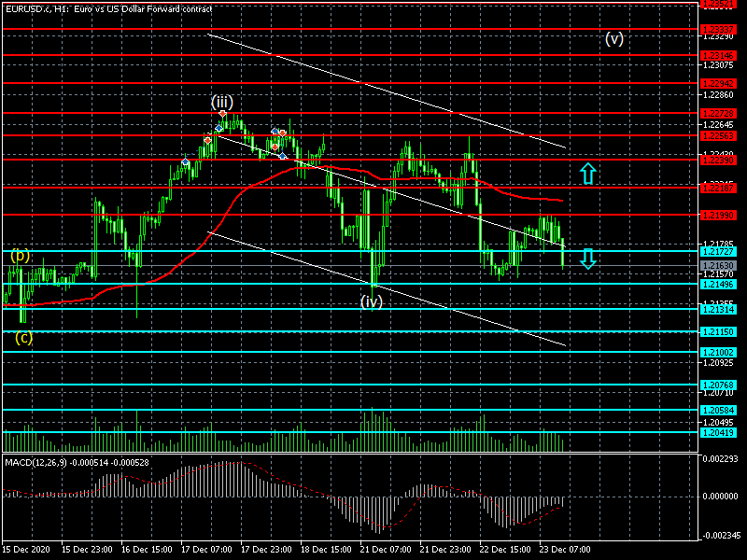Click the cyan 1.21727 price level tag
Screen dimensions: 747x560
718,251
